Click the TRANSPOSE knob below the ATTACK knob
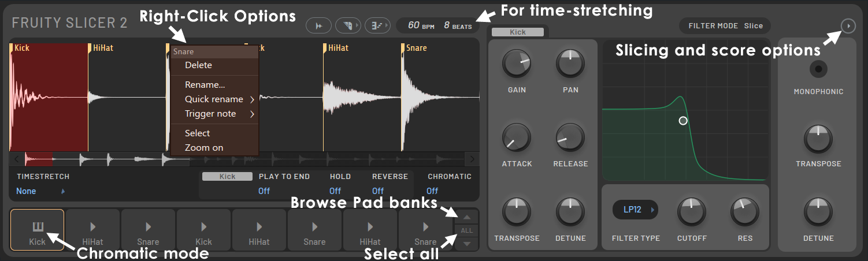This screenshot has height=261, width=868. click(517, 212)
